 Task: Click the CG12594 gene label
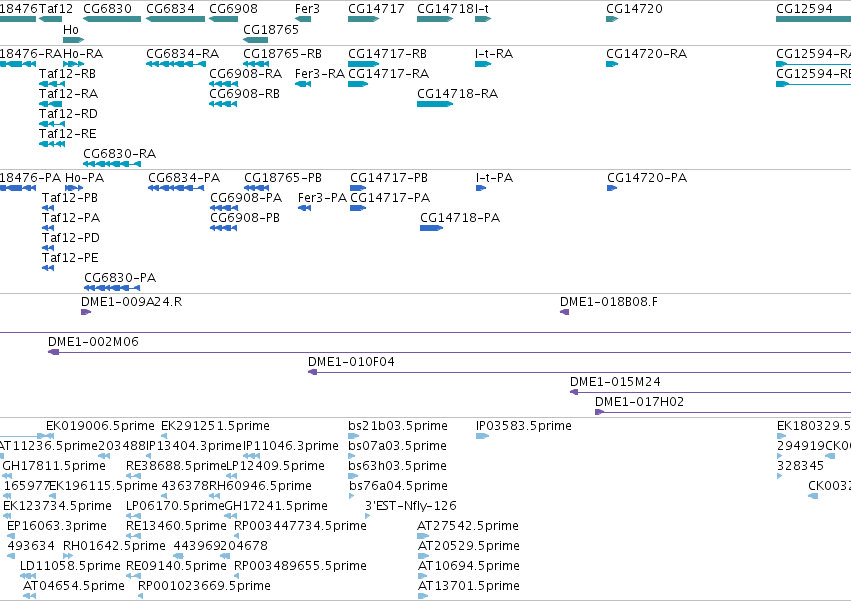pyautogui.click(x=804, y=9)
